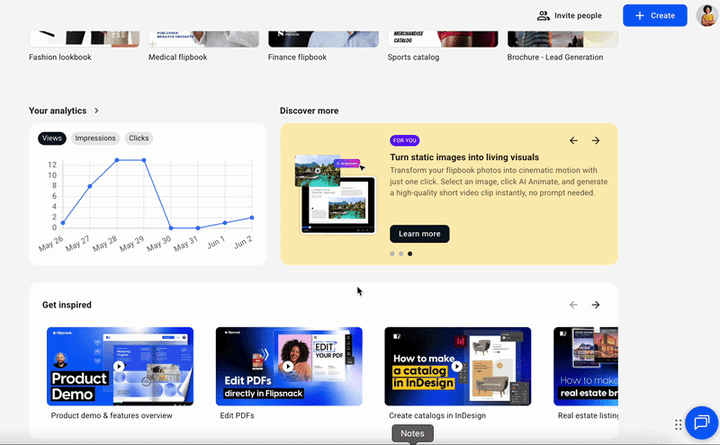Image resolution: width=720 pixels, height=445 pixels.
Task: Open the user profile avatar
Action: click(x=707, y=15)
